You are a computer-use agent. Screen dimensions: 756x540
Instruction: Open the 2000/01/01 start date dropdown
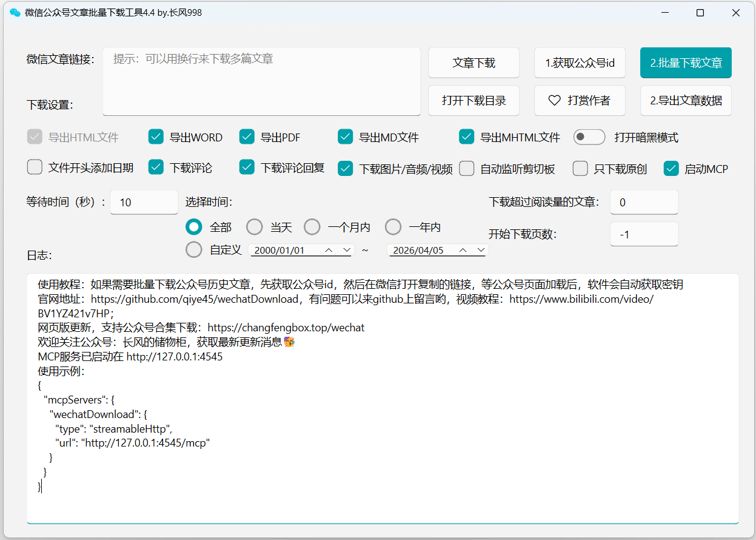tap(347, 249)
